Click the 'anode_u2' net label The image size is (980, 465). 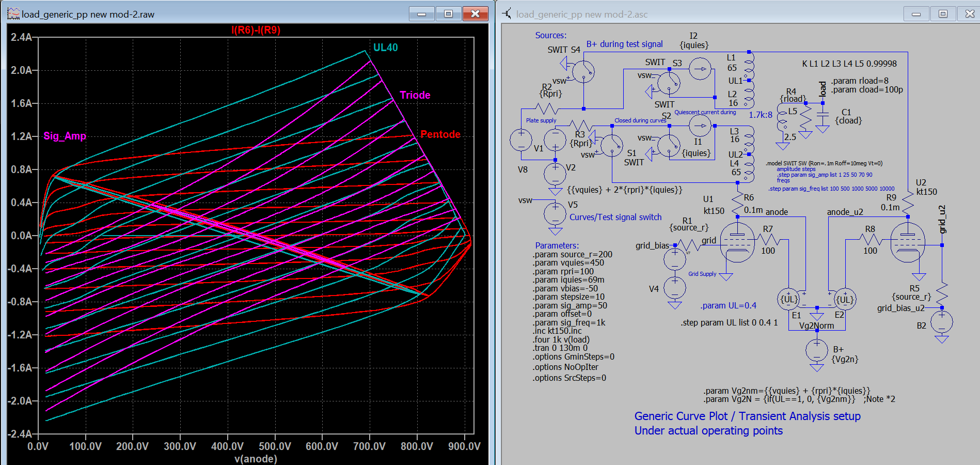coord(845,212)
